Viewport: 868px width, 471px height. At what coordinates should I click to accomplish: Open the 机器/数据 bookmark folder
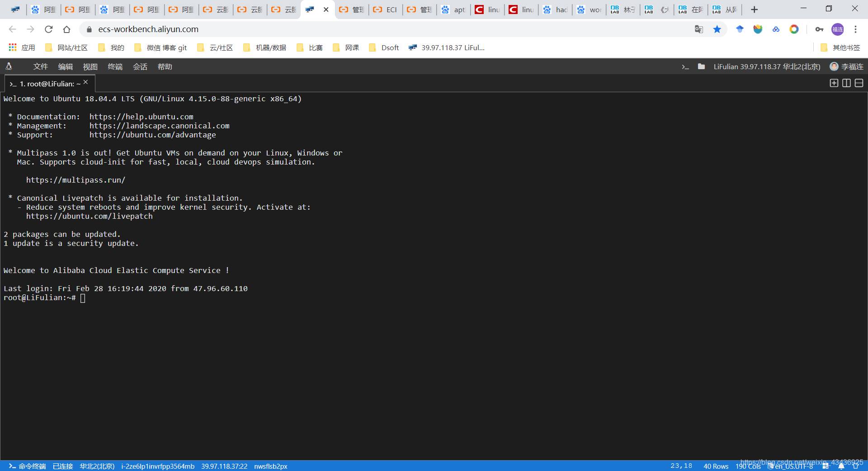click(x=264, y=47)
